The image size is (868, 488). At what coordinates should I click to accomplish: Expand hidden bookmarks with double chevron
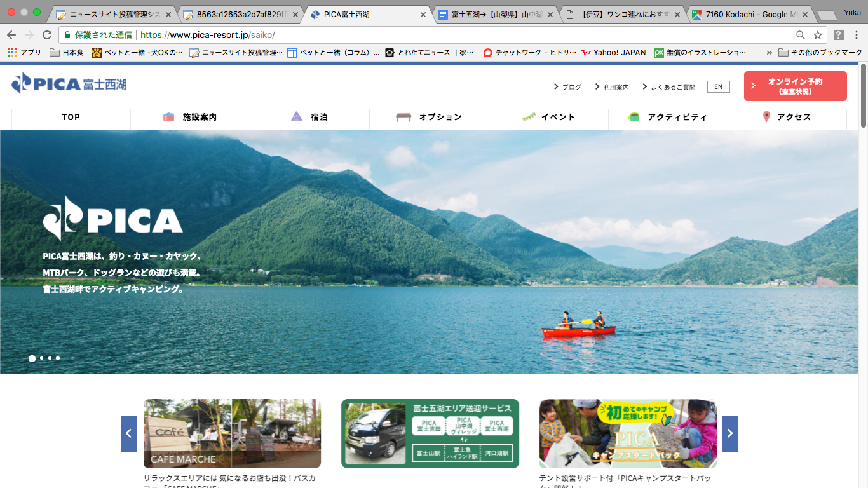[x=770, y=53]
